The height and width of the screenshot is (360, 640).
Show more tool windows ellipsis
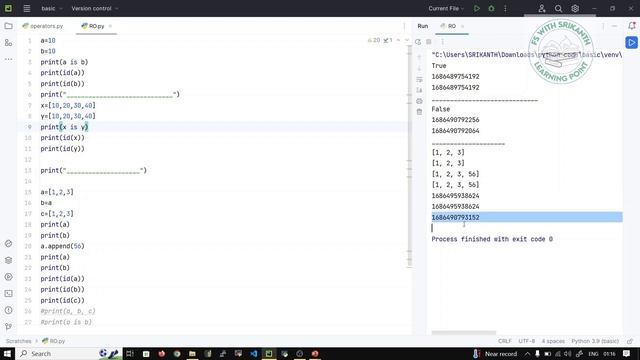pos(8,59)
